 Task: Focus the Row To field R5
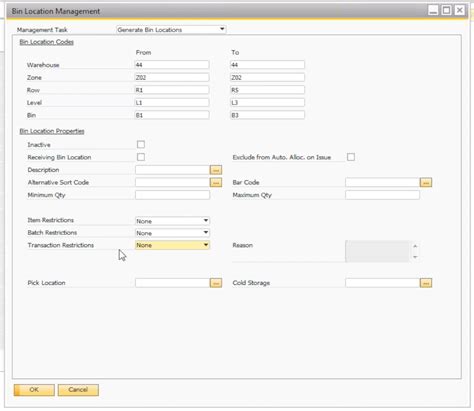[x=267, y=90]
